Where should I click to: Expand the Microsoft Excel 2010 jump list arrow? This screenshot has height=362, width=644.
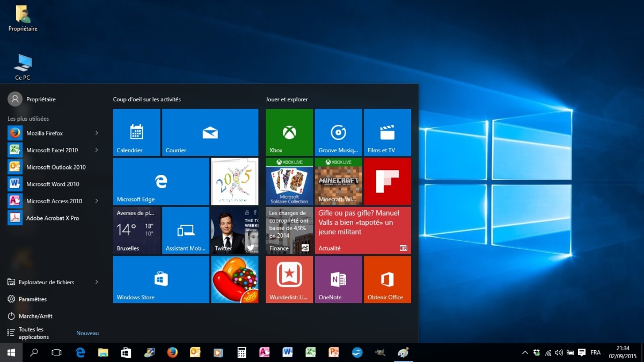pyautogui.click(x=97, y=150)
